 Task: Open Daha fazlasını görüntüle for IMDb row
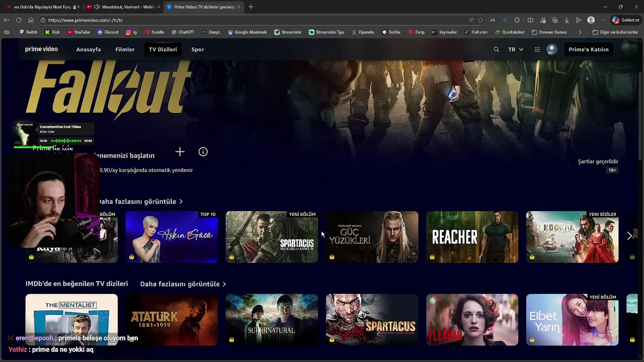pyautogui.click(x=183, y=284)
